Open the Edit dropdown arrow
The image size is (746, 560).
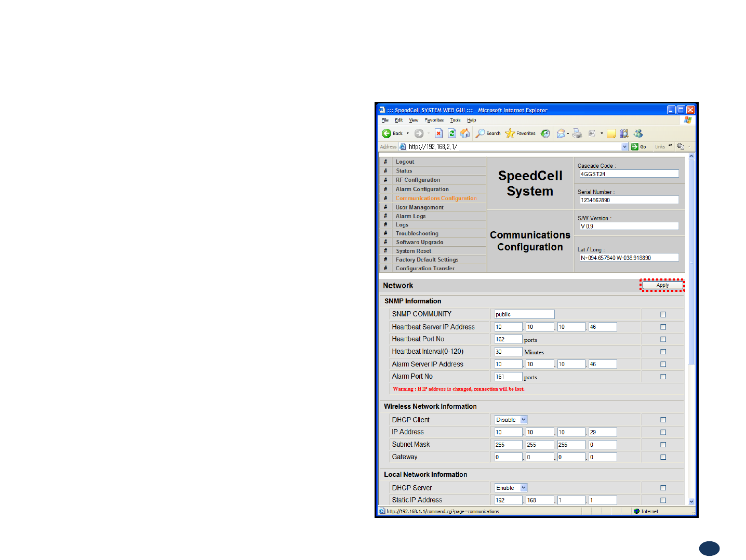(602, 134)
